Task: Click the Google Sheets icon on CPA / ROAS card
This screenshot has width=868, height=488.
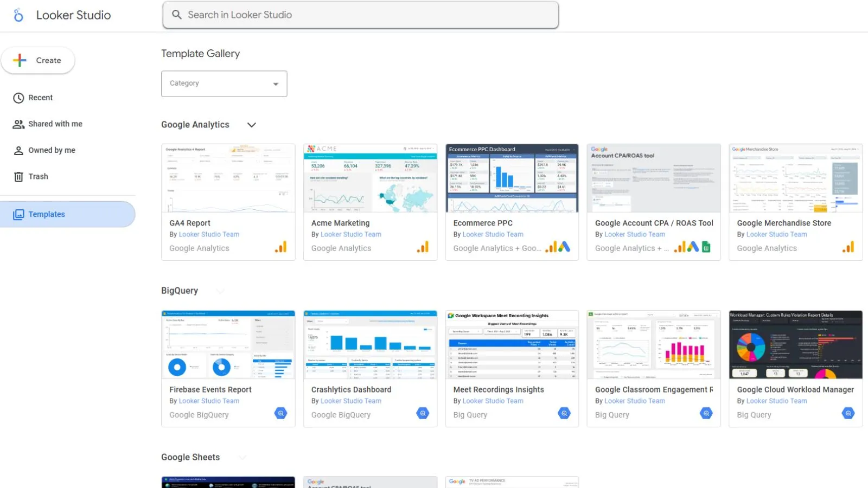Action: (706, 248)
